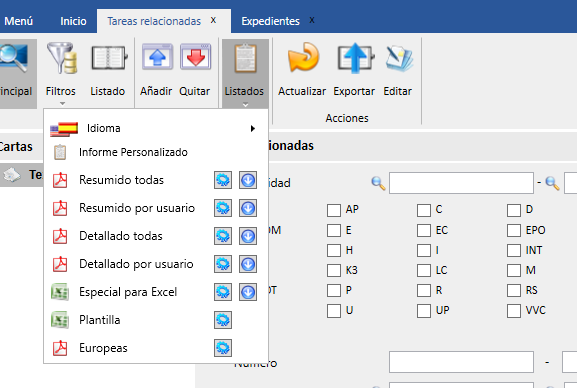Open the Inicio tab
Image resolution: width=577 pixels, height=388 pixels.
[73, 21]
